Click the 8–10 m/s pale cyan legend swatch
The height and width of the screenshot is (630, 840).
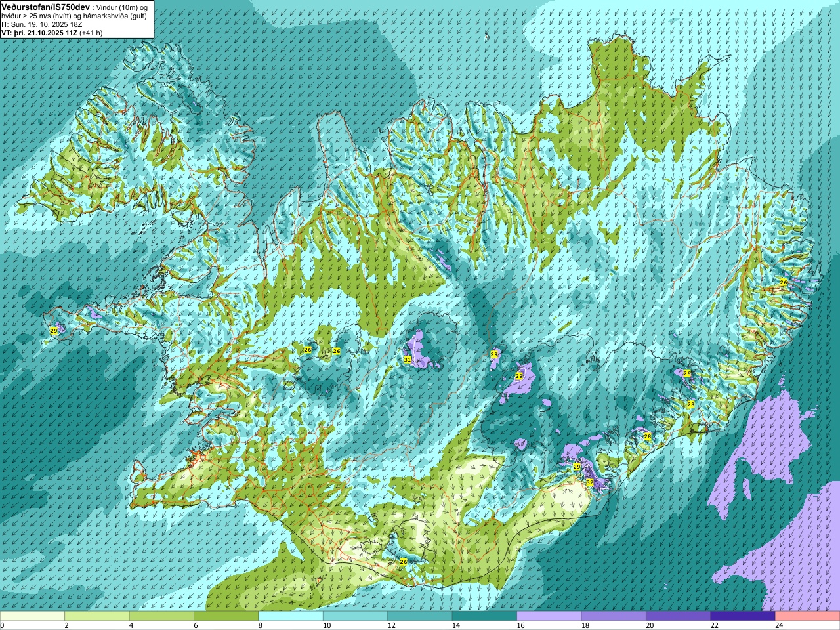[x=291, y=616]
